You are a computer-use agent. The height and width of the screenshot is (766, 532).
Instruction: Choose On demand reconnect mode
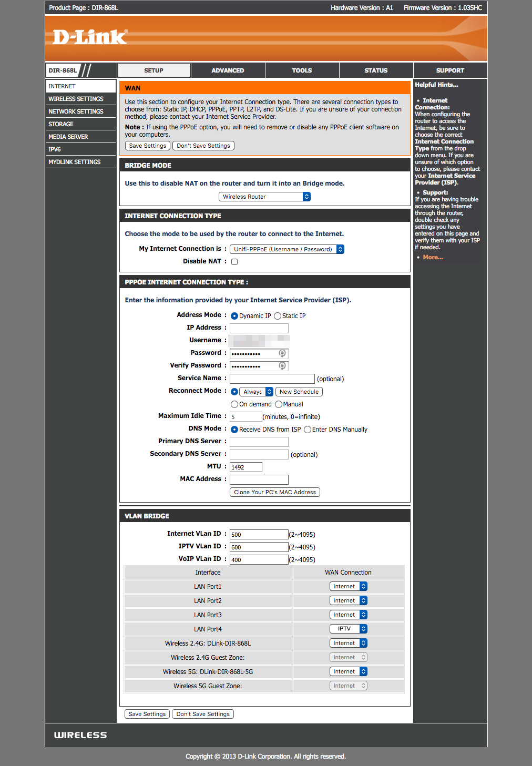[x=234, y=404]
